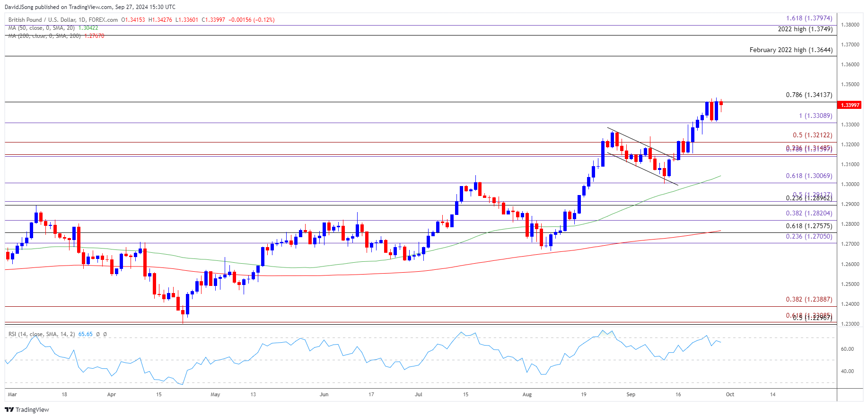Select the 1.35000 price axis tick
The height and width of the screenshot is (418, 868).
point(850,85)
